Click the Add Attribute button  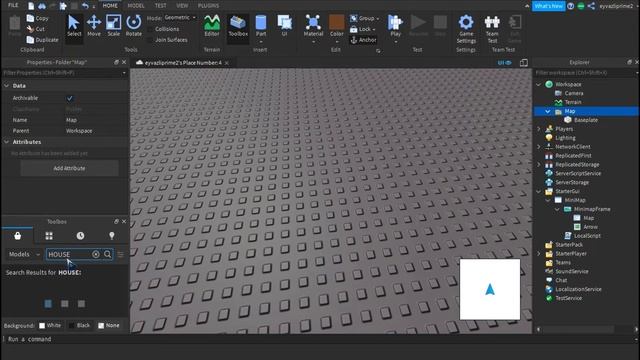pyautogui.click(x=69, y=168)
